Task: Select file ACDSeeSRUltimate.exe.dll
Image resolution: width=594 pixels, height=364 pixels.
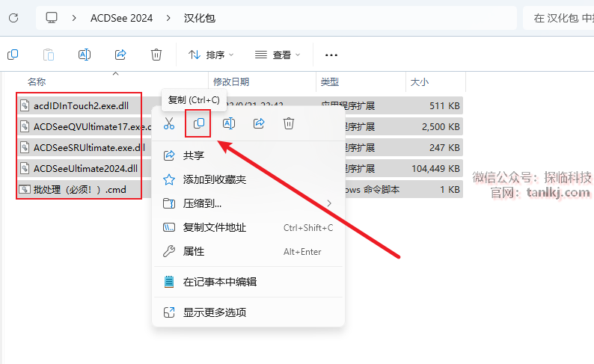Action: [x=90, y=147]
